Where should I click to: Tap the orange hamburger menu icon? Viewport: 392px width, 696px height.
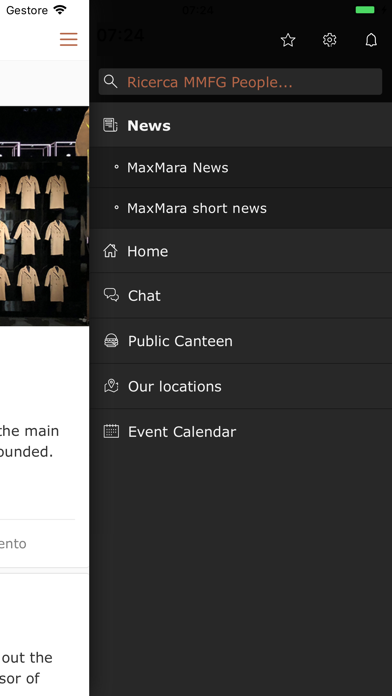click(x=69, y=39)
